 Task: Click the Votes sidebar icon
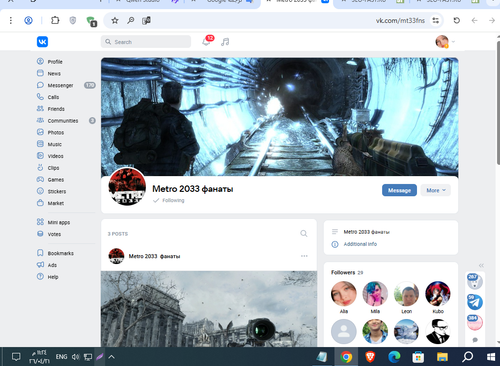40,234
